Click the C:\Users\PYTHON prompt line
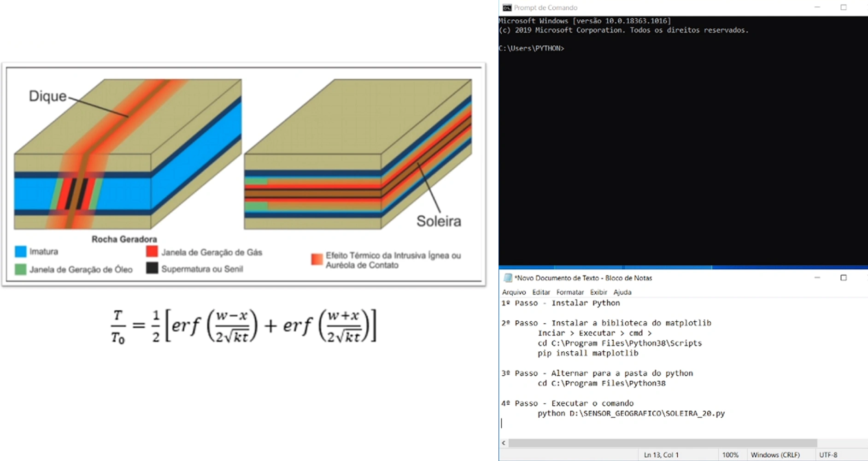This screenshot has height=461, width=868. point(532,48)
